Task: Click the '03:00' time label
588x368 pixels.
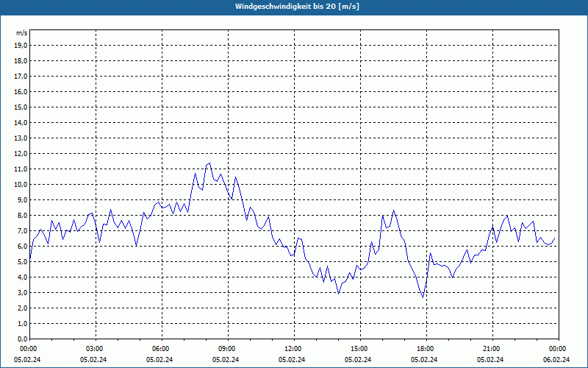Action: coord(96,349)
